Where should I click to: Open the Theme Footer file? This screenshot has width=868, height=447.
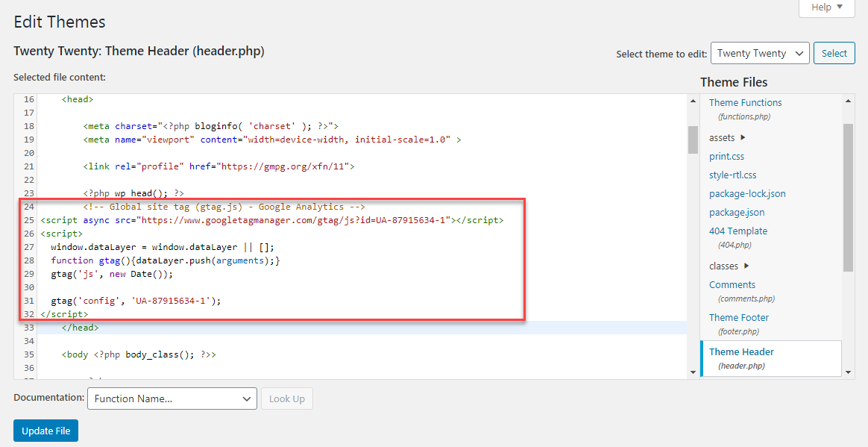pos(738,317)
